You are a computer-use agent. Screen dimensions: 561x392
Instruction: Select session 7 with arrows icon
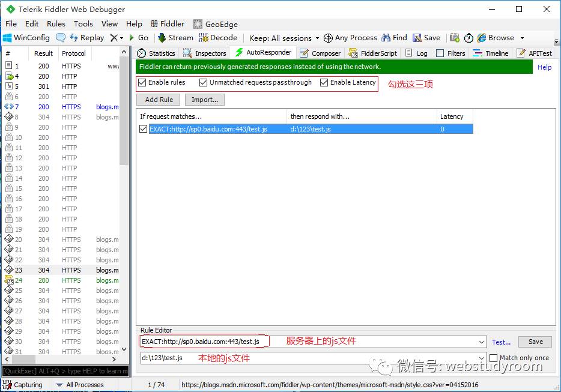[61, 107]
